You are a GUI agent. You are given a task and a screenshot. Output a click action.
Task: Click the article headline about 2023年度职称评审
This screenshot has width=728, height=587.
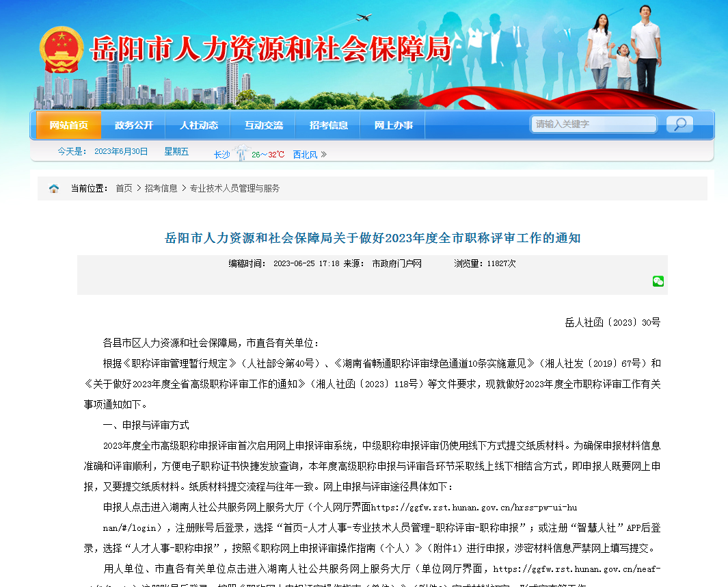[x=373, y=238]
